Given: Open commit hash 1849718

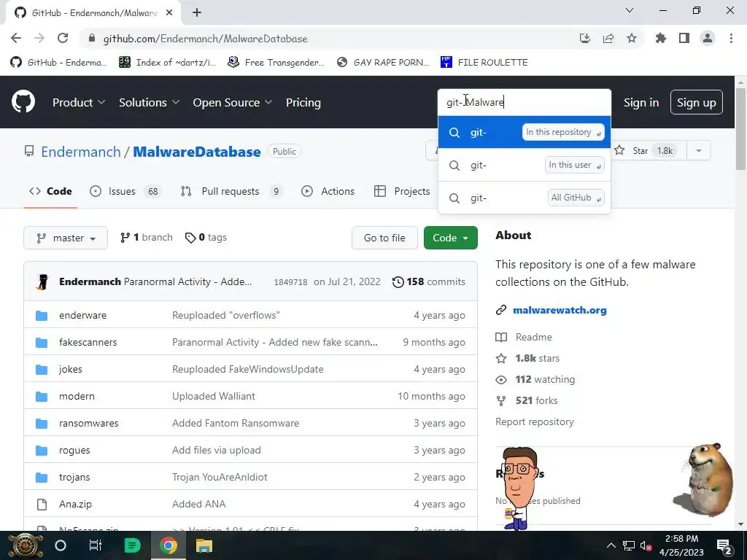Looking at the screenshot, I should click(290, 282).
